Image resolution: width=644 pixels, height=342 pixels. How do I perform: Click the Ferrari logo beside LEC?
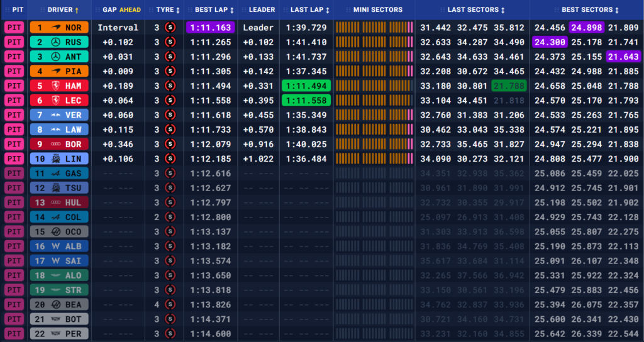(x=56, y=101)
